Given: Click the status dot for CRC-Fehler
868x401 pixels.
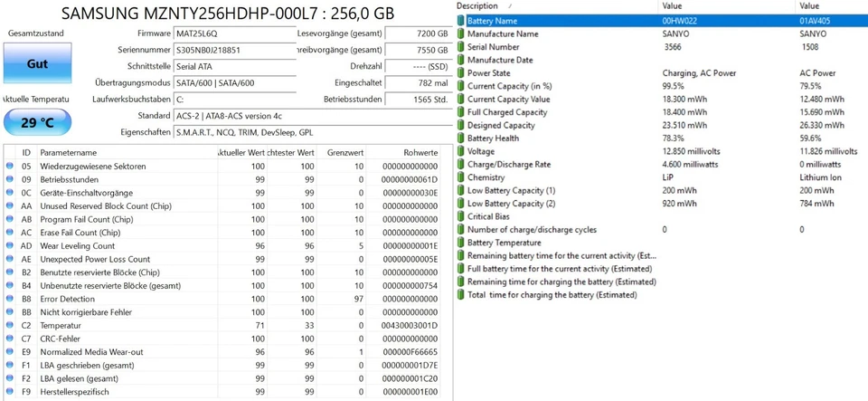Looking at the screenshot, I should pos(9,339).
